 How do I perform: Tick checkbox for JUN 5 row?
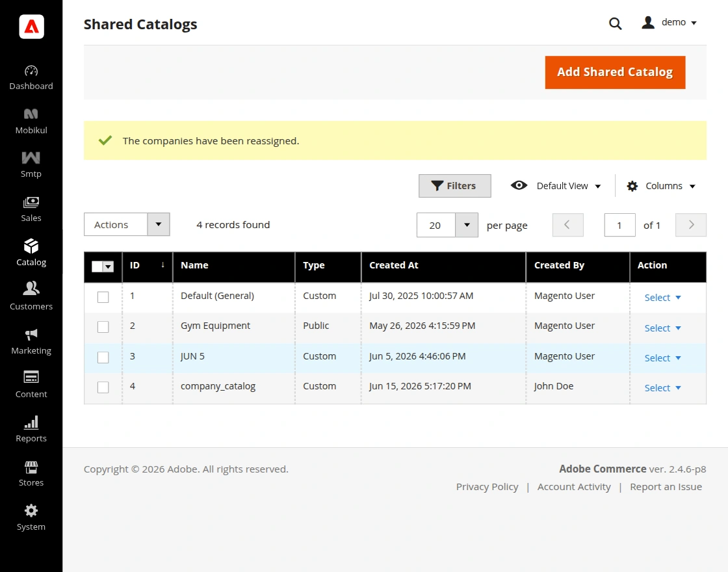tap(103, 357)
